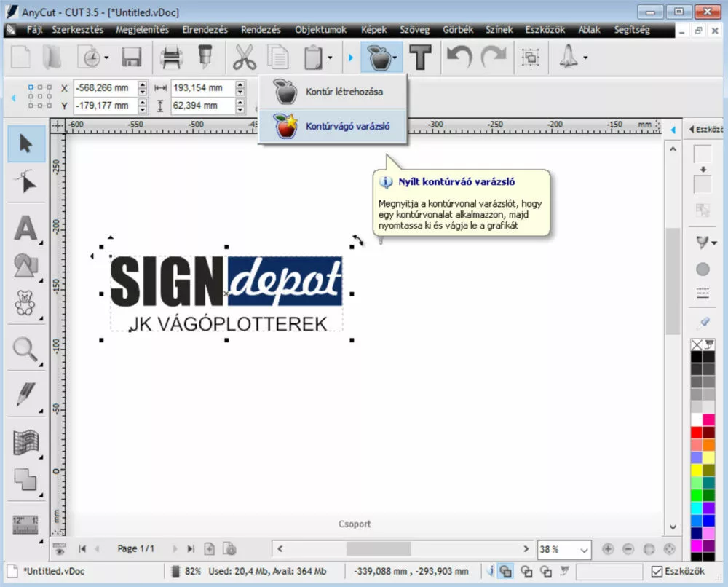This screenshot has height=587, width=728.
Task: Click the printer icon in toolbar
Action: pos(172,57)
